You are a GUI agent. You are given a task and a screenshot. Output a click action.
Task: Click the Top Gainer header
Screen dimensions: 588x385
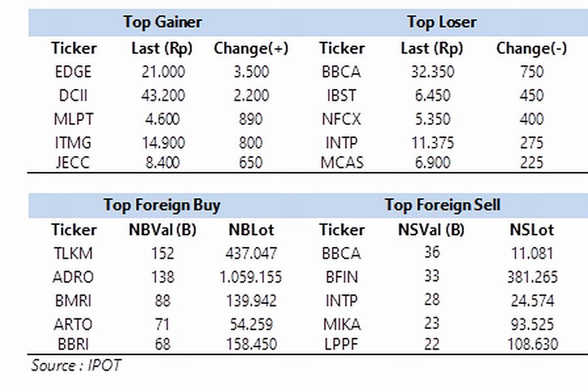(x=163, y=22)
